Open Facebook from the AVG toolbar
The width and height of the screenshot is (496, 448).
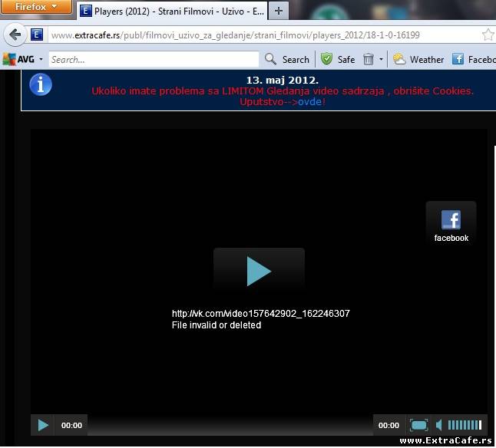coord(473,59)
